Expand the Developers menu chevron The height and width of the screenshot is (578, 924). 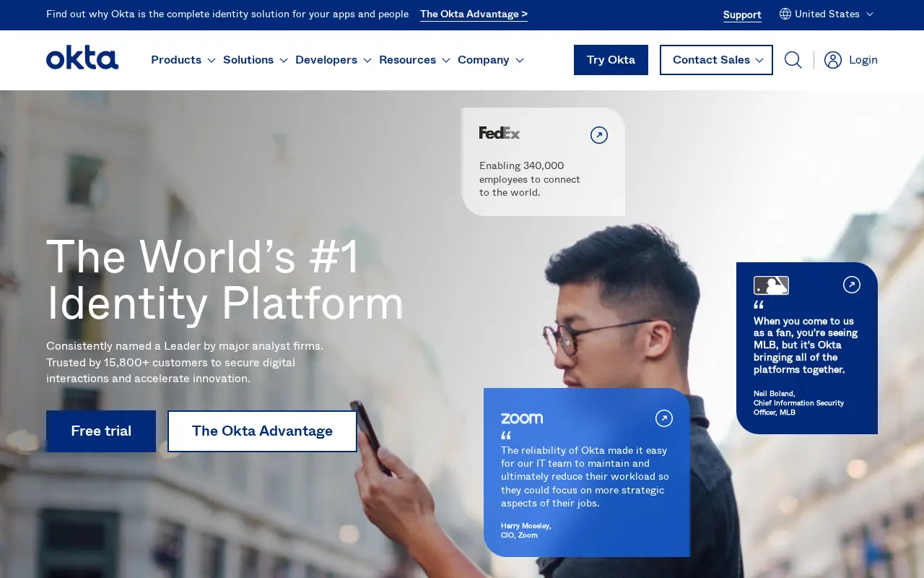[x=367, y=60]
